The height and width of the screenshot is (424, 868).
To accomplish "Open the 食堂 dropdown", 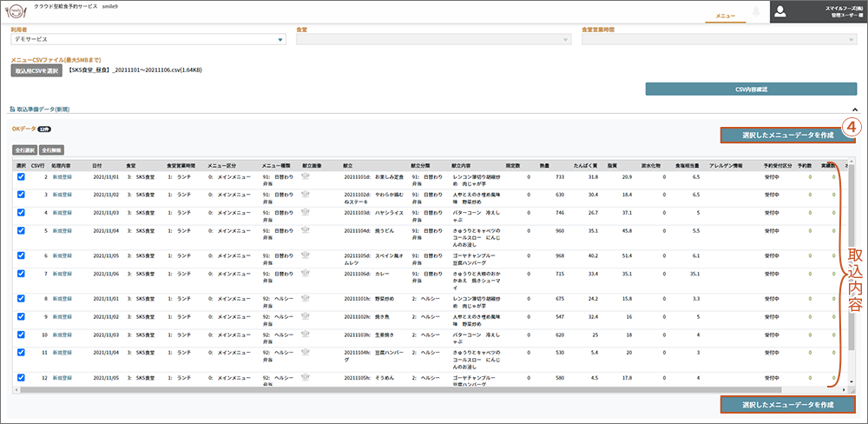I will coord(433,39).
